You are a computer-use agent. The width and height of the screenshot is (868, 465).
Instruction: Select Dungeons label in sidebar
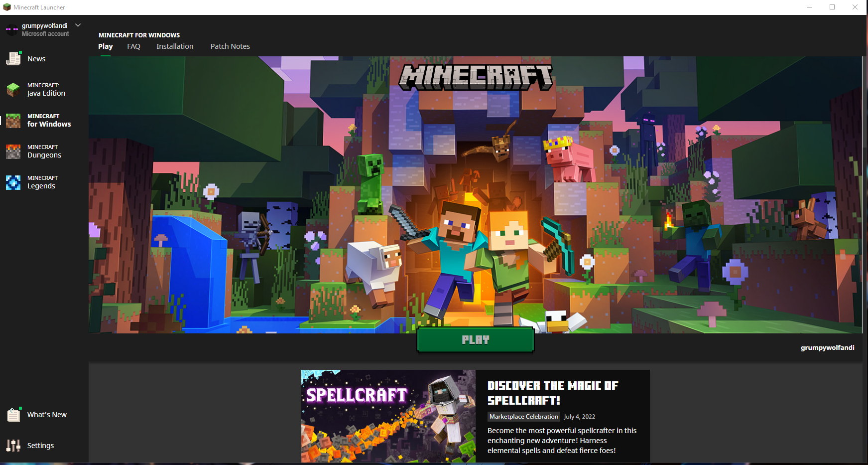(x=44, y=155)
